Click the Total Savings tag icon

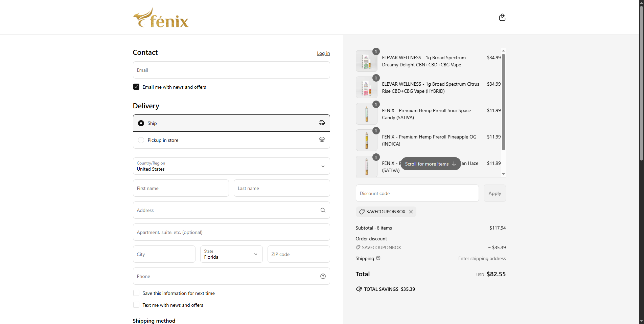(359, 289)
